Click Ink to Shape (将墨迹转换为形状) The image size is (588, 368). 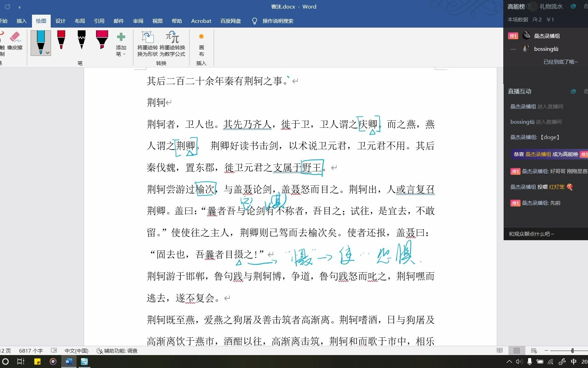point(147,44)
